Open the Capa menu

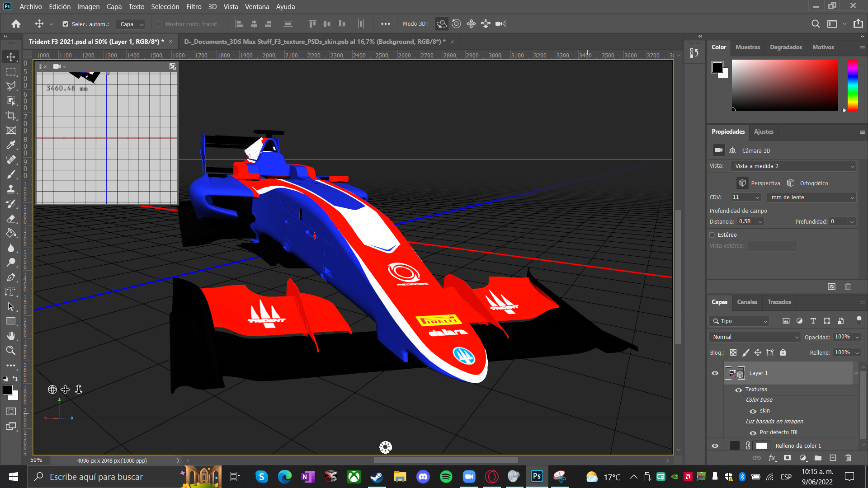114,7
